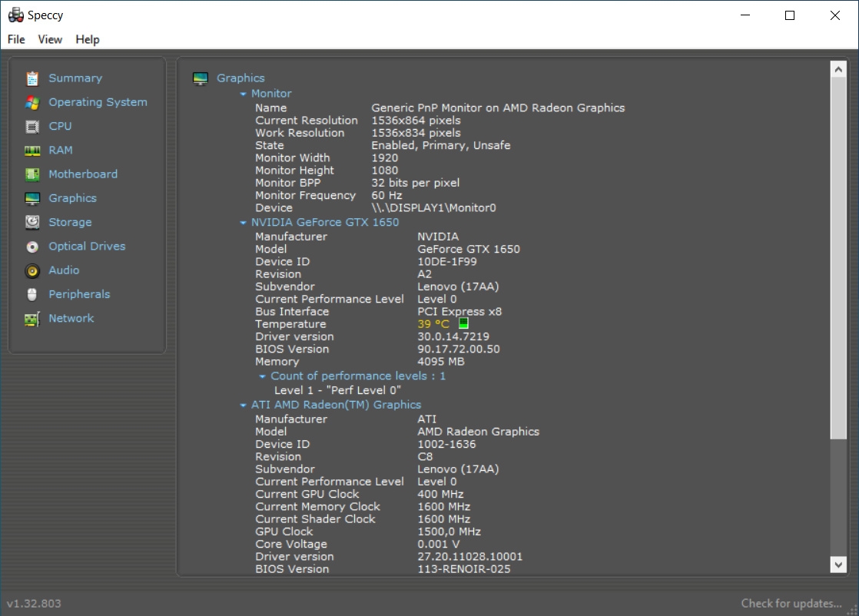Image resolution: width=859 pixels, height=616 pixels.
Task: Click the Check for updates link
Action: pyautogui.click(x=791, y=604)
